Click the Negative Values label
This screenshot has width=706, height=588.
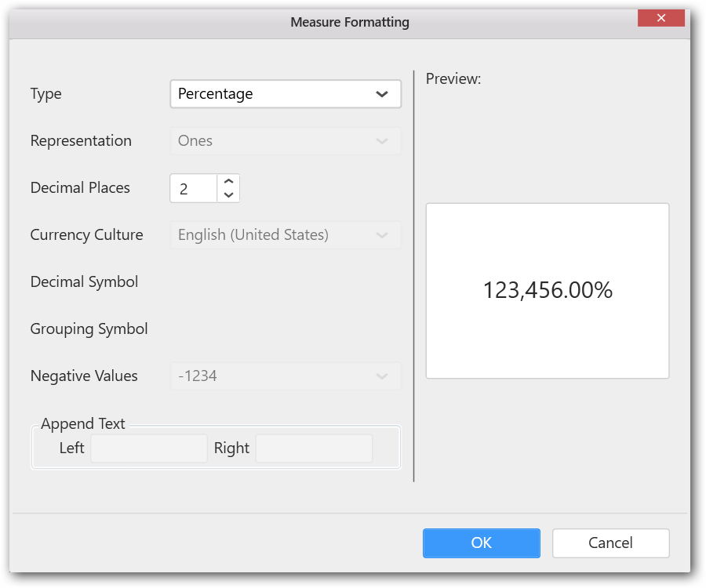(84, 376)
